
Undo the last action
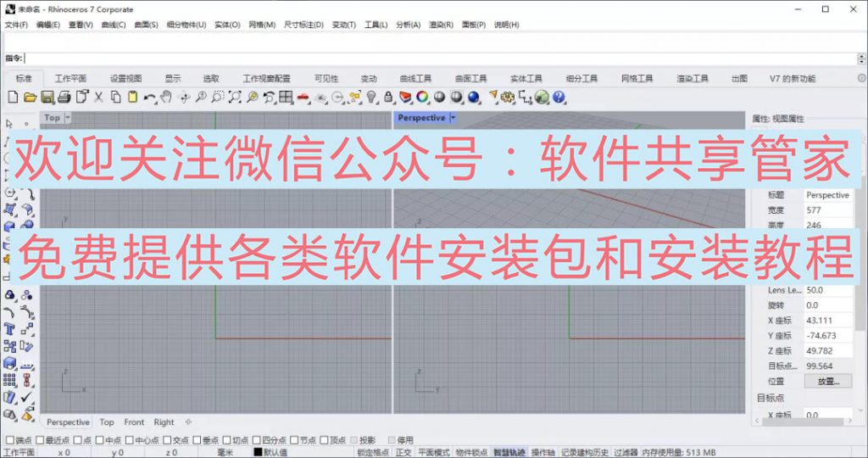[149, 98]
